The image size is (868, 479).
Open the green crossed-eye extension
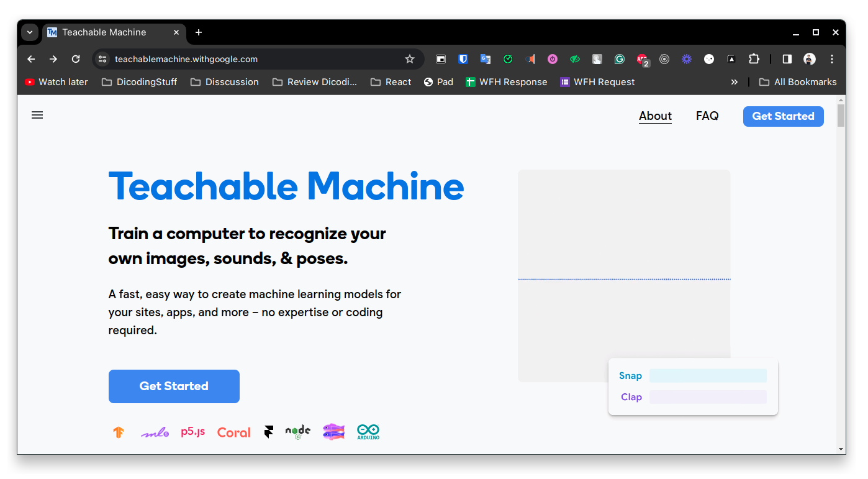pyautogui.click(x=575, y=59)
